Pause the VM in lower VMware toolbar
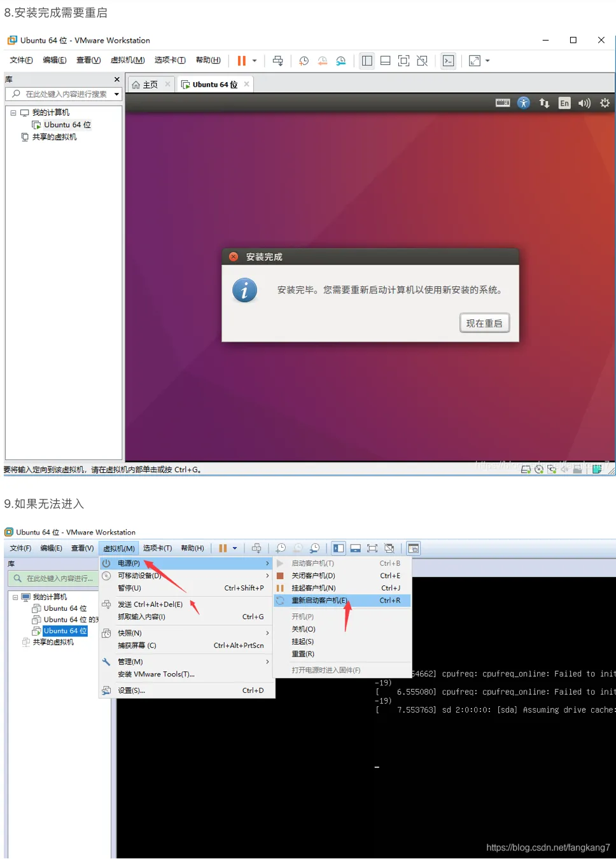The width and height of the screenshot is (616, 859). (x=223, y=548)
